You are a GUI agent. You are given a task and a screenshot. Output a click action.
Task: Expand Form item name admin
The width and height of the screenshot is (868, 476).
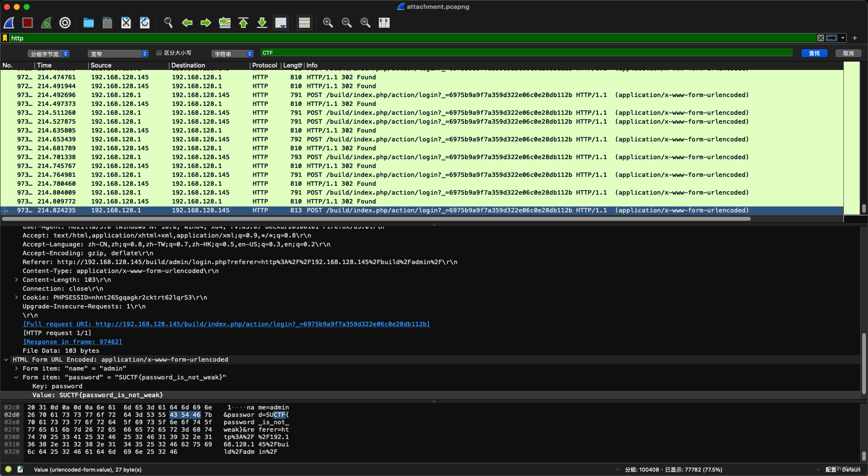(x=16, y=369)
